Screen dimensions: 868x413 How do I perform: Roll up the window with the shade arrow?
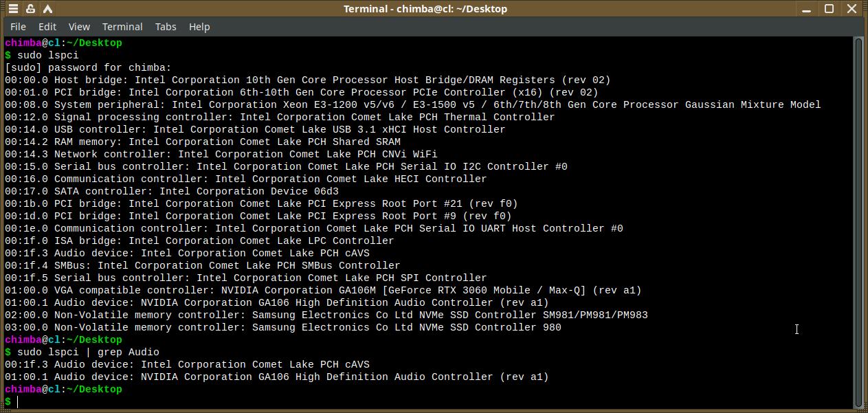click(x=48, y=9)
